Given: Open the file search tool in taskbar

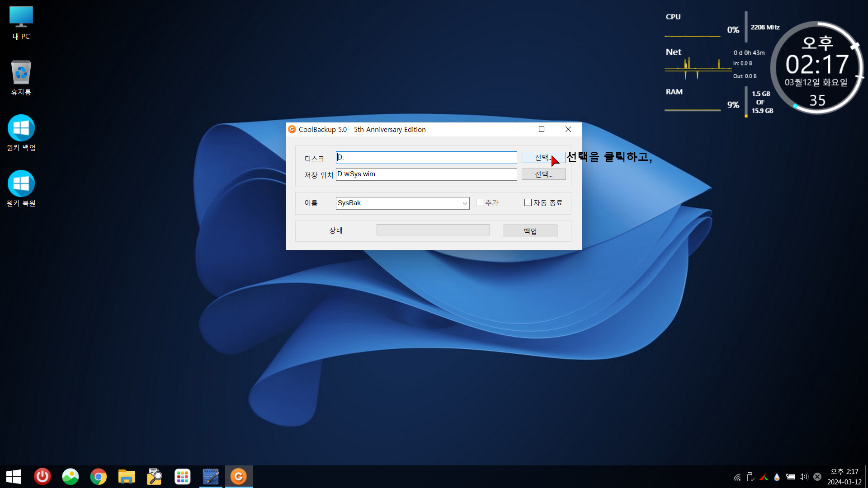Looking at the screenshot, I should coord(155,477).
